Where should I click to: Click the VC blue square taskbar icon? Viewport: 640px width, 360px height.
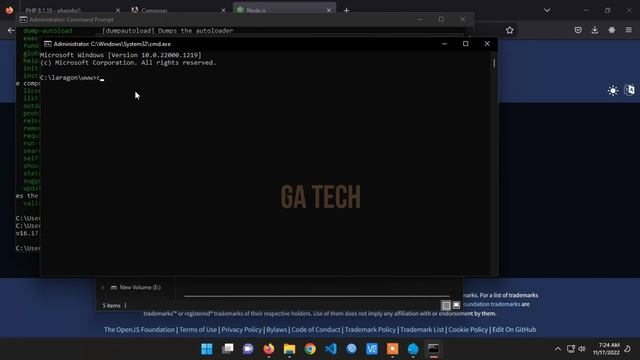pyautogui.click(x=372, y=349)
